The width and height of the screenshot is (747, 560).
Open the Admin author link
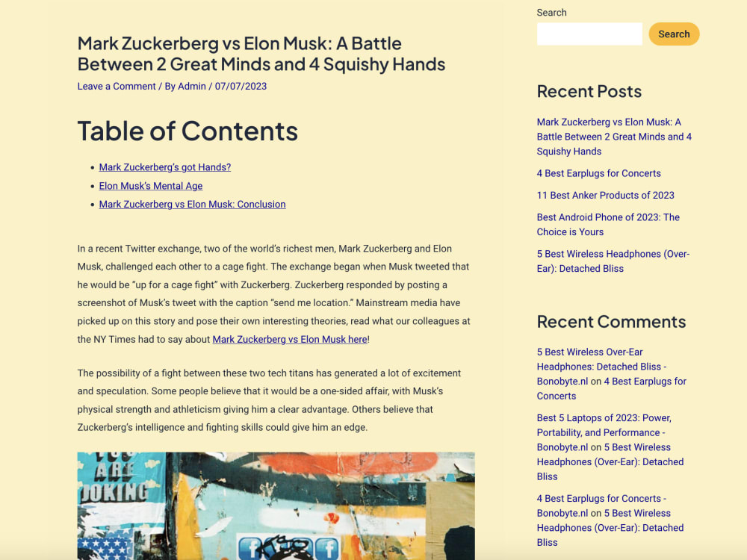[192, 86]
